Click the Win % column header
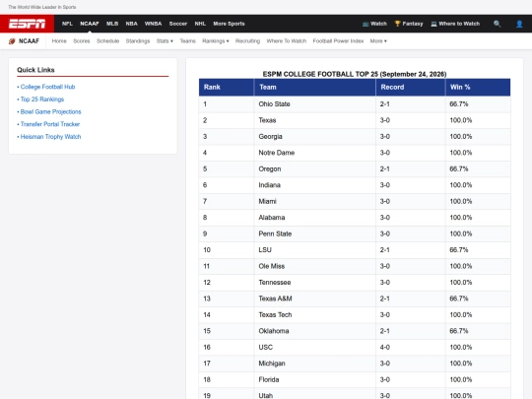Image resolution: width=532 pixels, height=399 pixels. 478,88
